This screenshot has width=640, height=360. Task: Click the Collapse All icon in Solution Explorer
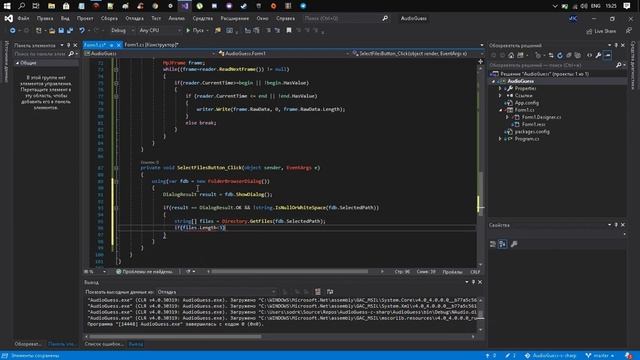569,56
